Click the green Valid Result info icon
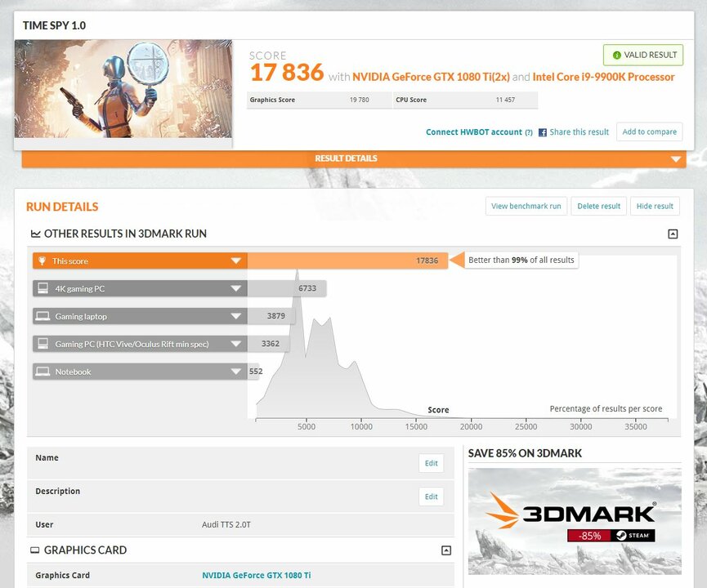This screenshot has height=588, width=707. pyautogui.click(x=616, y=55)
